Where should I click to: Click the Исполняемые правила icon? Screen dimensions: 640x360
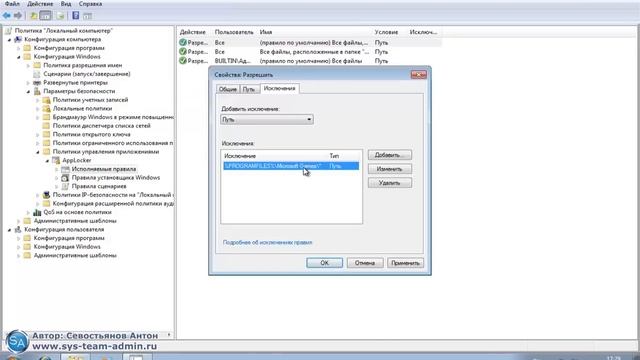(65, 169)
